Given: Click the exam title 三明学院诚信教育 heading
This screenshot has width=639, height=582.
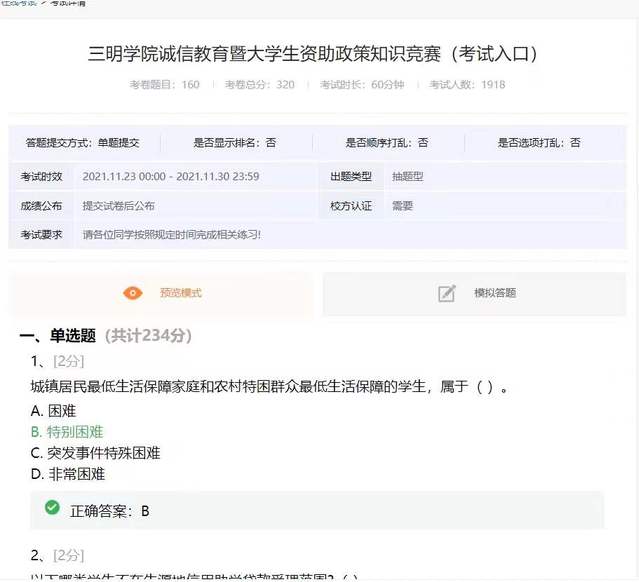Looking at the screenshot, I should coord(319,53).
